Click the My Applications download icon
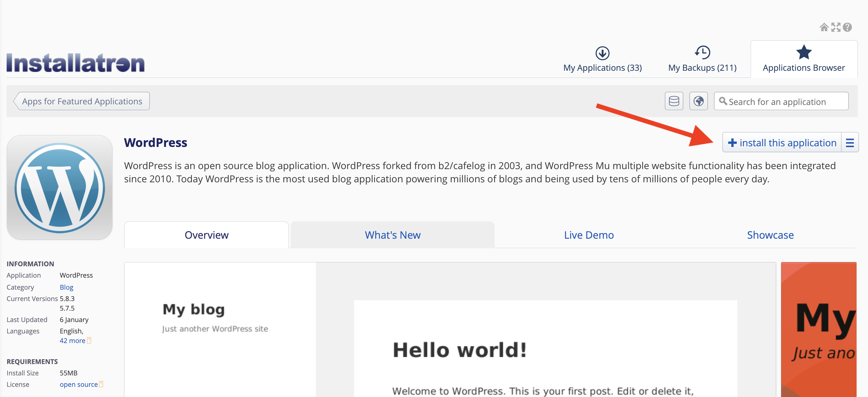The height and width of the screenshot is (397, 868). pos(602,53)
